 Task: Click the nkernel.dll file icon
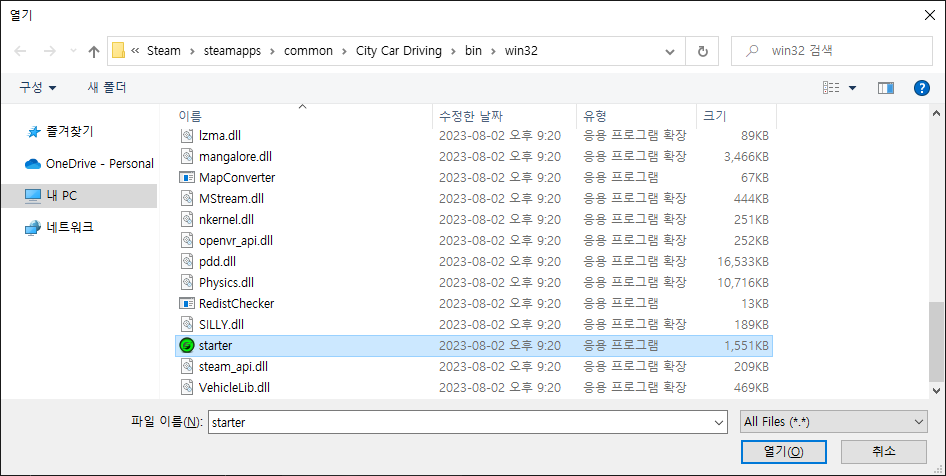click(x=187, y=220)
